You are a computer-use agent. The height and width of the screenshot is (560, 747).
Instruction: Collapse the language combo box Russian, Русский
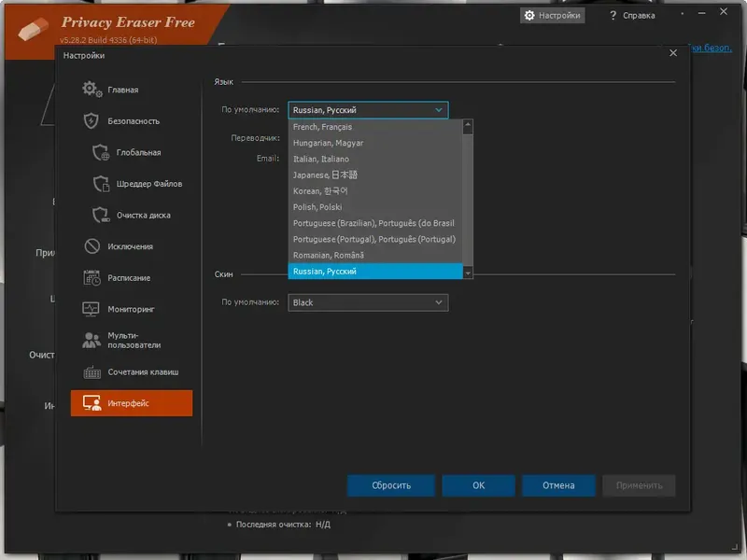point(368,110)
